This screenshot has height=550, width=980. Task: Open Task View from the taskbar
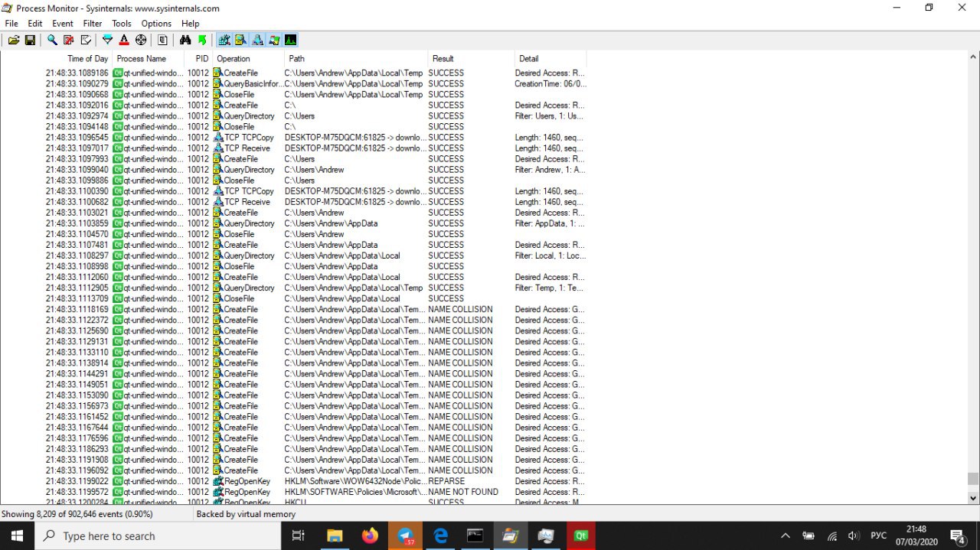click(x=299, y=536)
